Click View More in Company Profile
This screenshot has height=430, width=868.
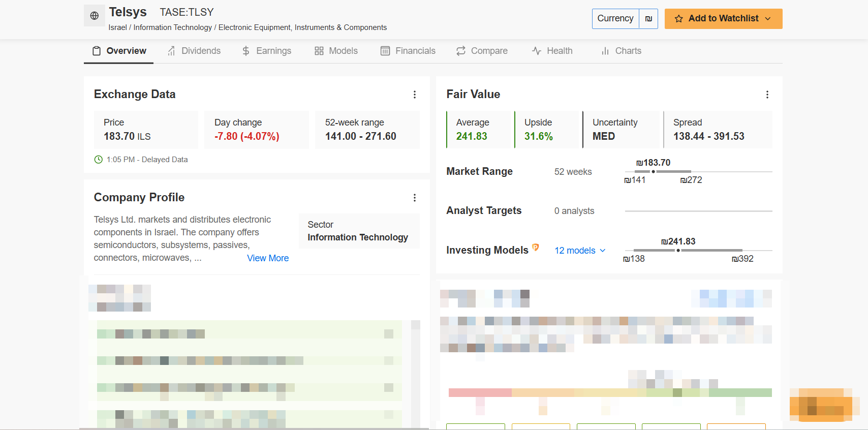click(268, 258)
